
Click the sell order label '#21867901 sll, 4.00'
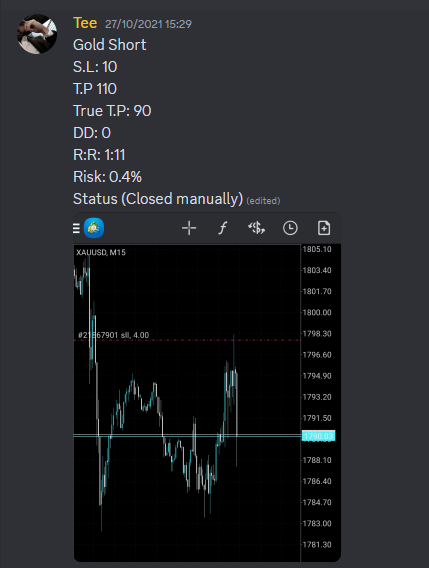click(113, 335)
